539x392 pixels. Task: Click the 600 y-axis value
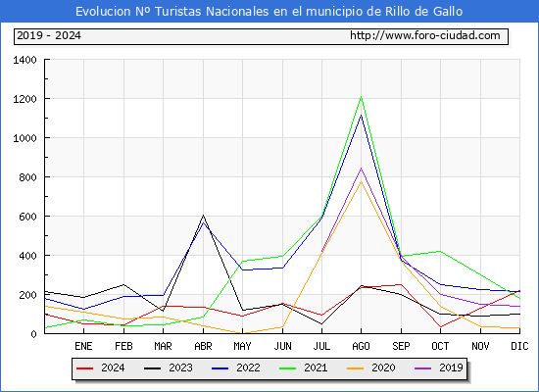[x=27, y=217]
